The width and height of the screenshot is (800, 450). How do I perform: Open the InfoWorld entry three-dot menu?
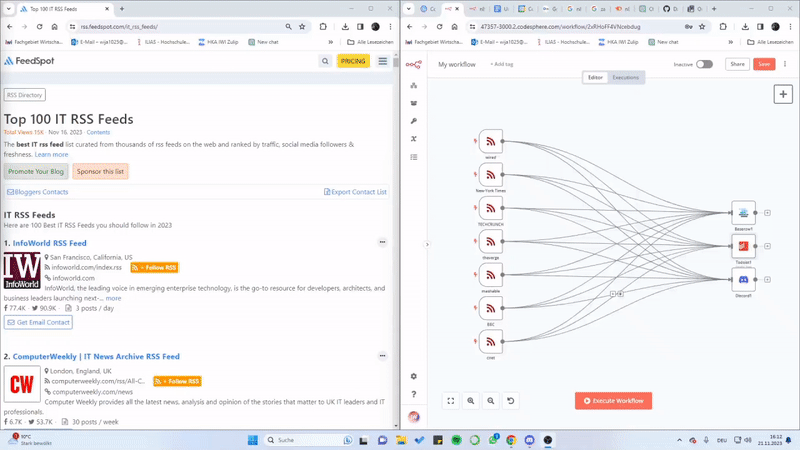pyautogui.click(x=382, y=242)
